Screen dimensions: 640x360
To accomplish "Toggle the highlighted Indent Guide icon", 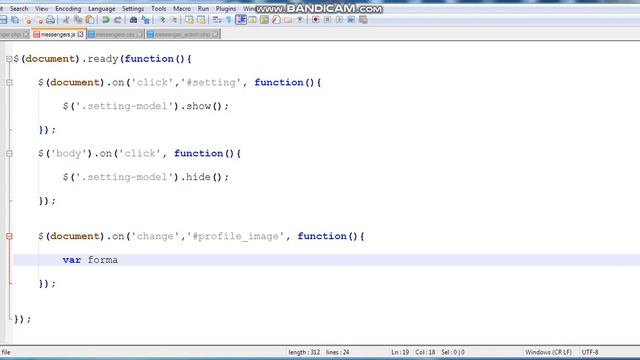I will pyautogui.click(x=241, y=20).
